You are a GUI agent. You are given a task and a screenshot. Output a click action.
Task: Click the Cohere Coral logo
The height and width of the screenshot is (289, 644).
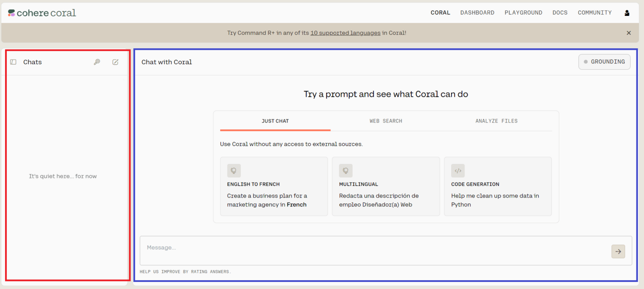42,13
